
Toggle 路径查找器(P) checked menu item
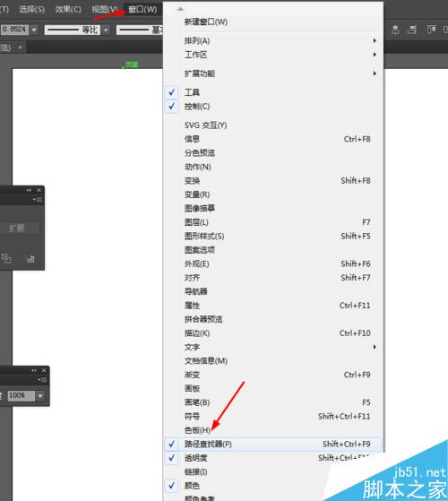tap(273, 444)
